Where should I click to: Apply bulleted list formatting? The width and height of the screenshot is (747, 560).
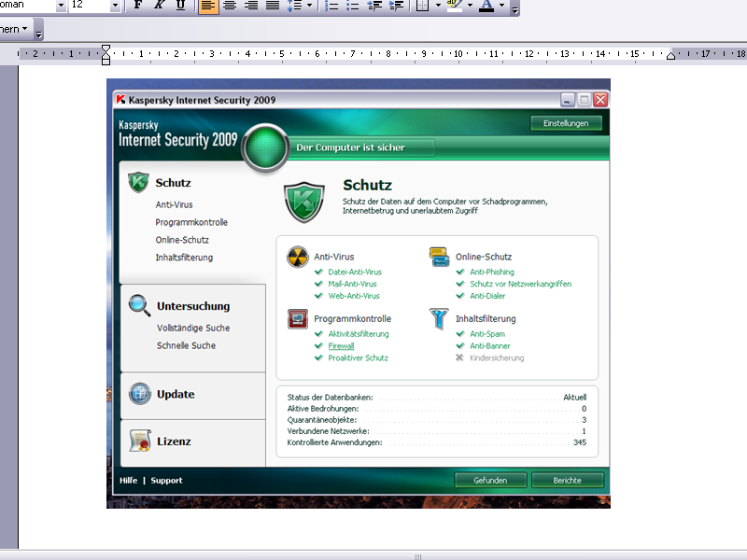click(353, 6)
